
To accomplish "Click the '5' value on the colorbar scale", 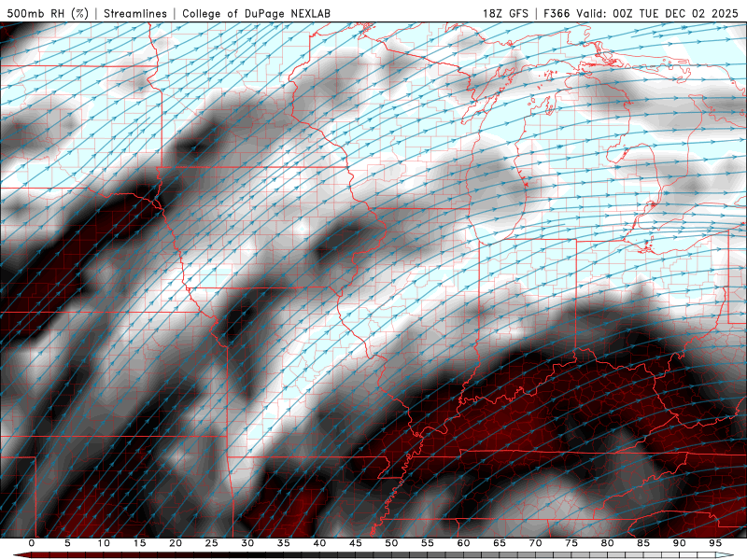I will click(67, 543).
